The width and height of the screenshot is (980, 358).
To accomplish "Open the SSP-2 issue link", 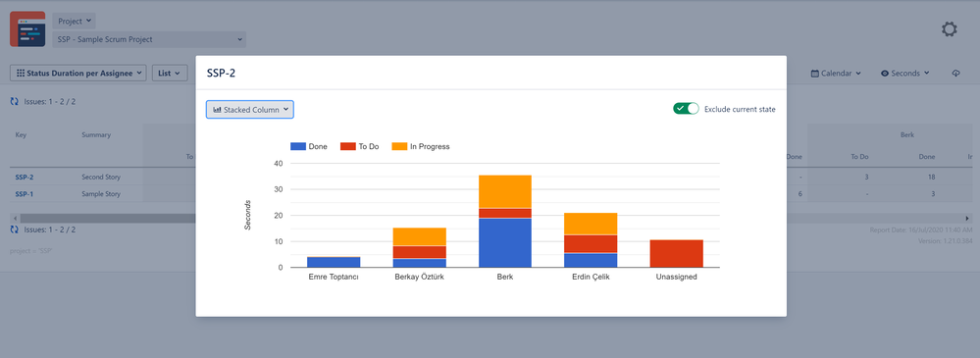I will pyautogui.click(x=25, y=177).
